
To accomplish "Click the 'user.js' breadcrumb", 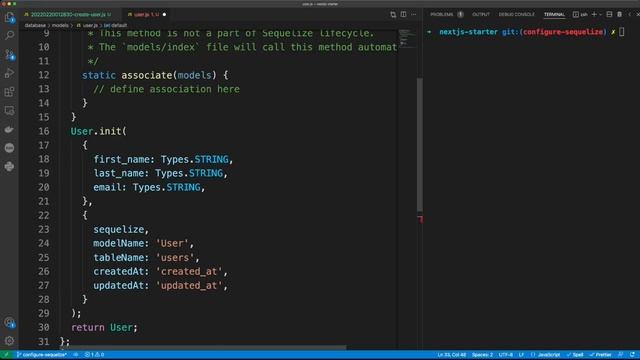I will point(87,25).
